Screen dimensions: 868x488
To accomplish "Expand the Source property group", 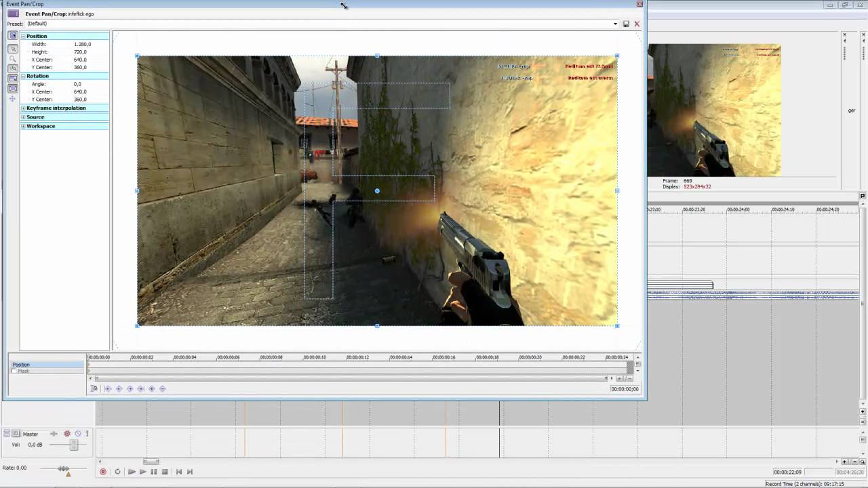I will [23, 117].
